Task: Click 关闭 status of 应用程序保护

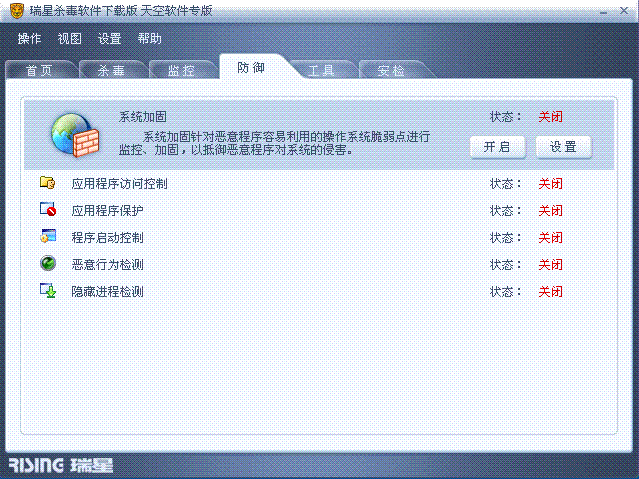Action: (x=551, y=211)
